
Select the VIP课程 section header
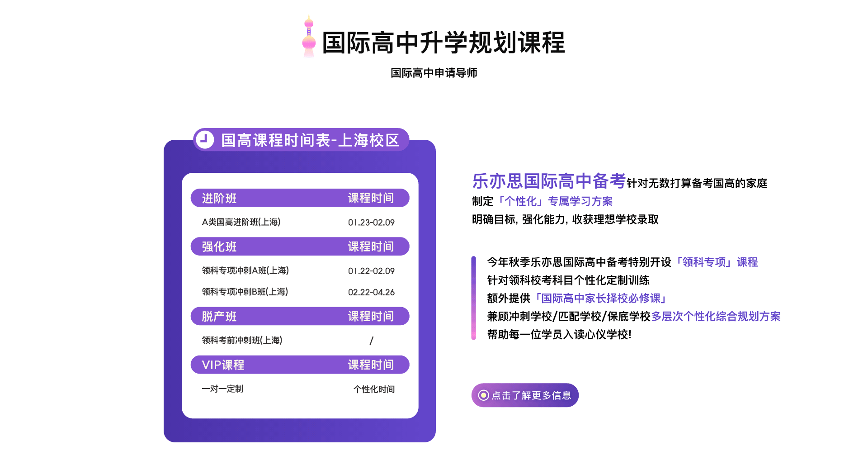300,365
